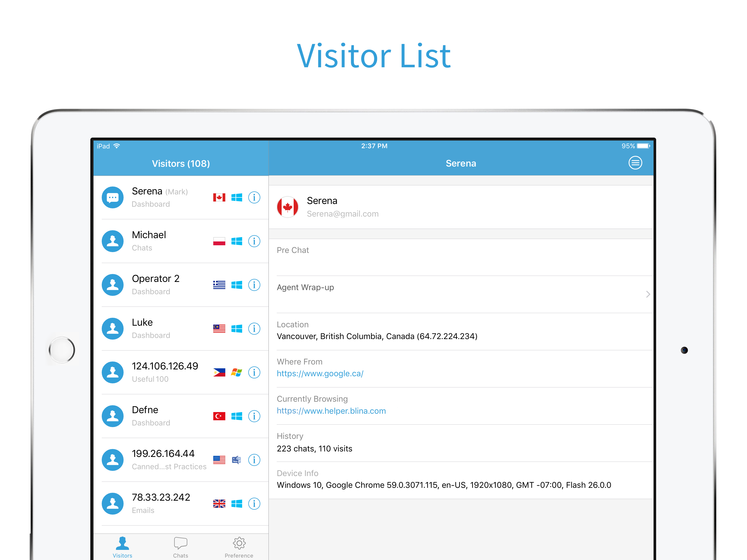
Task: Expand Agent Wrap-up via its chevron
Action: point(648,294)
